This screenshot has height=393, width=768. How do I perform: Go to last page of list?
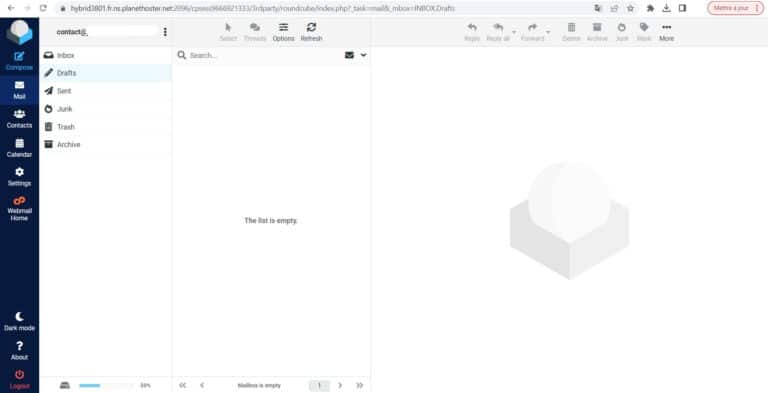(x=360, y=386)
